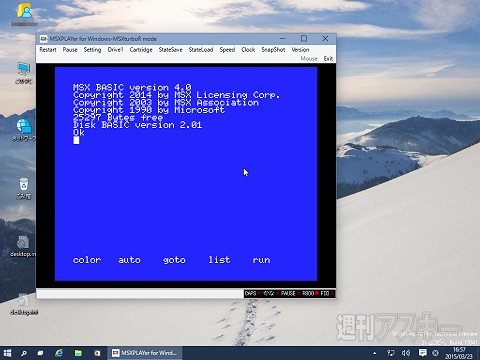Click the Pause menu item
This screenshot has width=480, height=360.
point(70,50)
